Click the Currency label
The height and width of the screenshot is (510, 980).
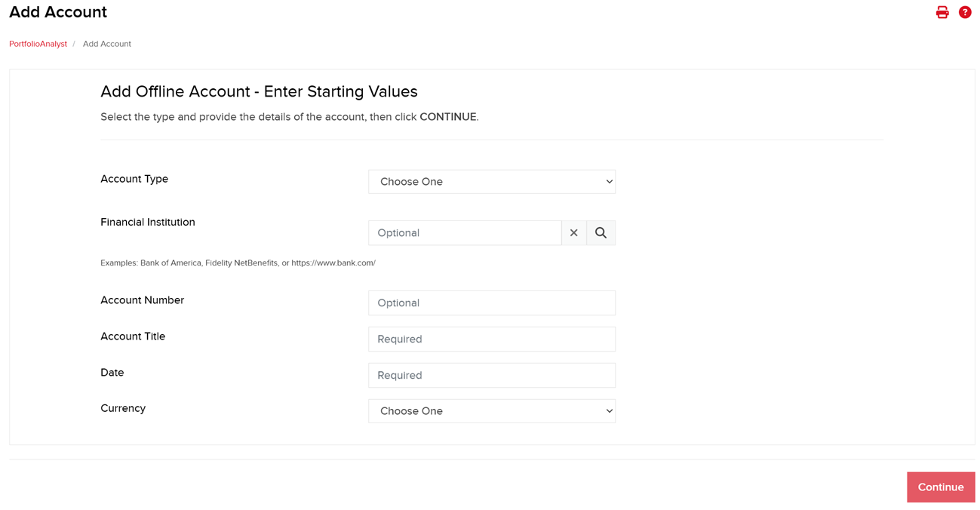123,407
